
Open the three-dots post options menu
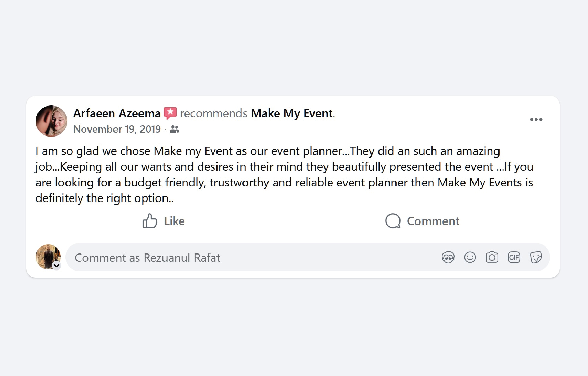pyautogui.click(x=536, y=119)
